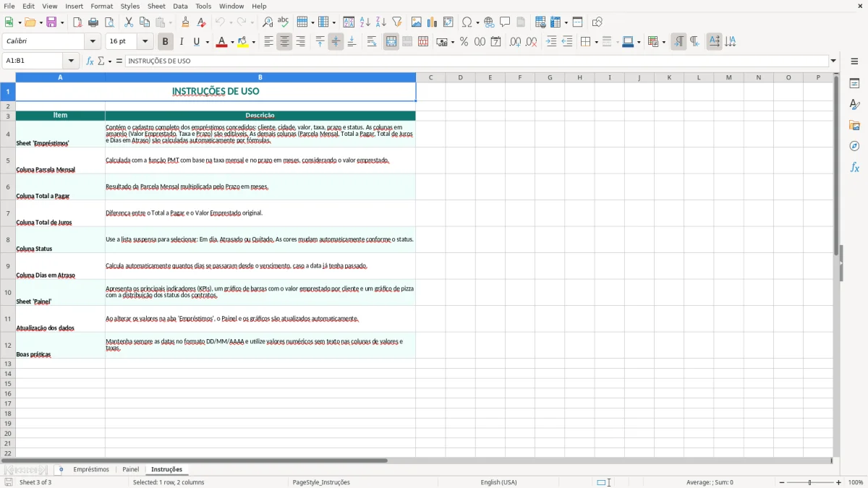This screenshot has width=868, height=488.
Task: Click the Sort dialog icon
Action: click(349, 22)
